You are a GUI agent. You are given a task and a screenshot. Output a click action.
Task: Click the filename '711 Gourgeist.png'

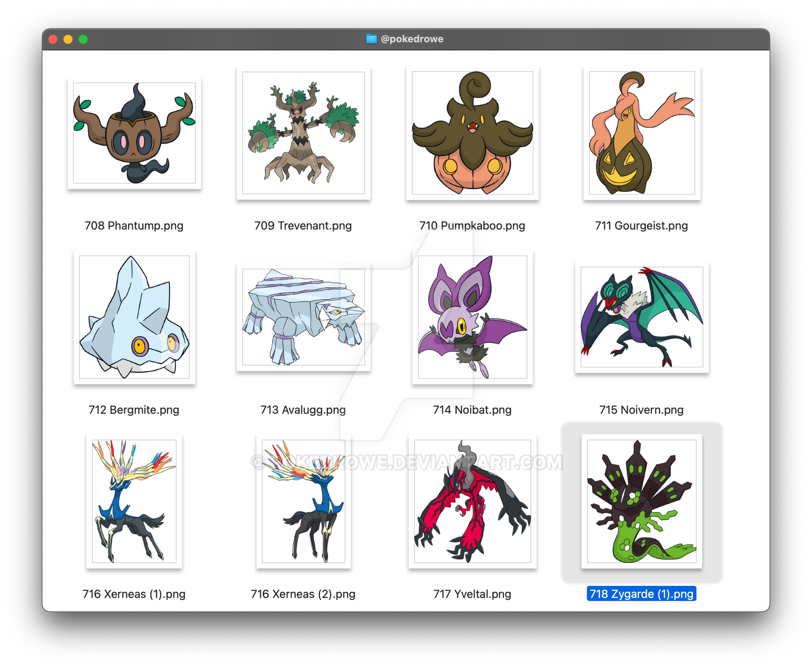pos(642,226)
